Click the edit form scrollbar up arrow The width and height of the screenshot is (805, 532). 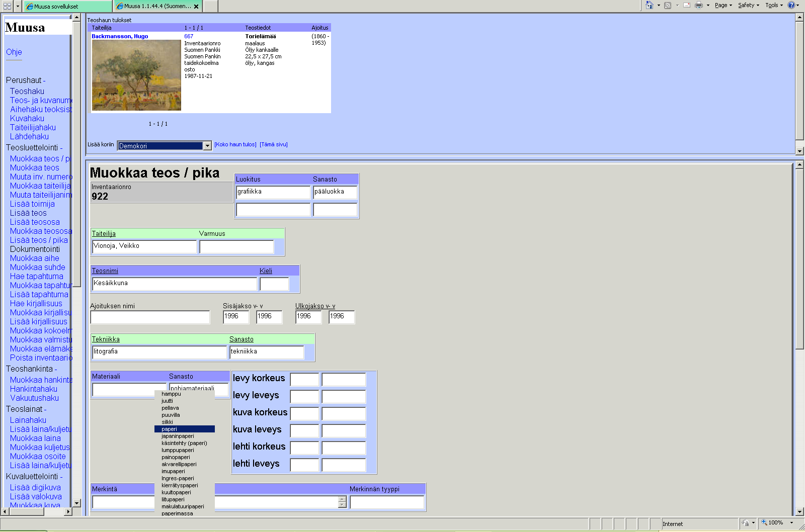[799, 164]
